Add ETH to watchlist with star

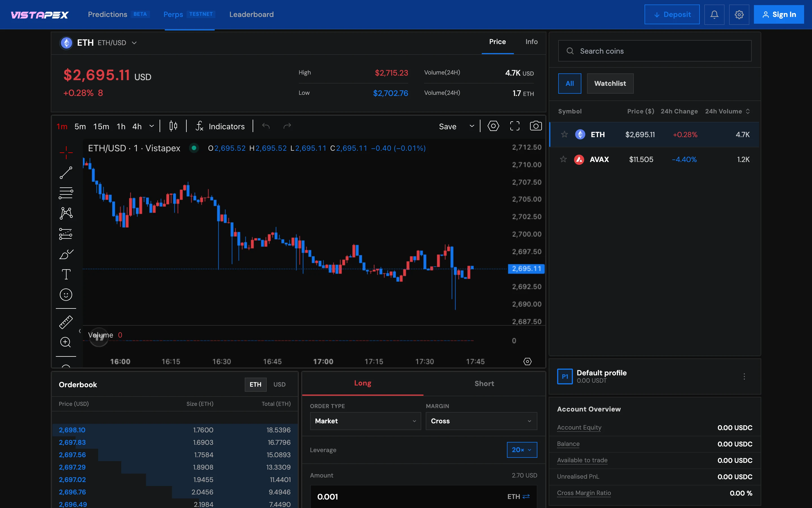coord(564,134)
